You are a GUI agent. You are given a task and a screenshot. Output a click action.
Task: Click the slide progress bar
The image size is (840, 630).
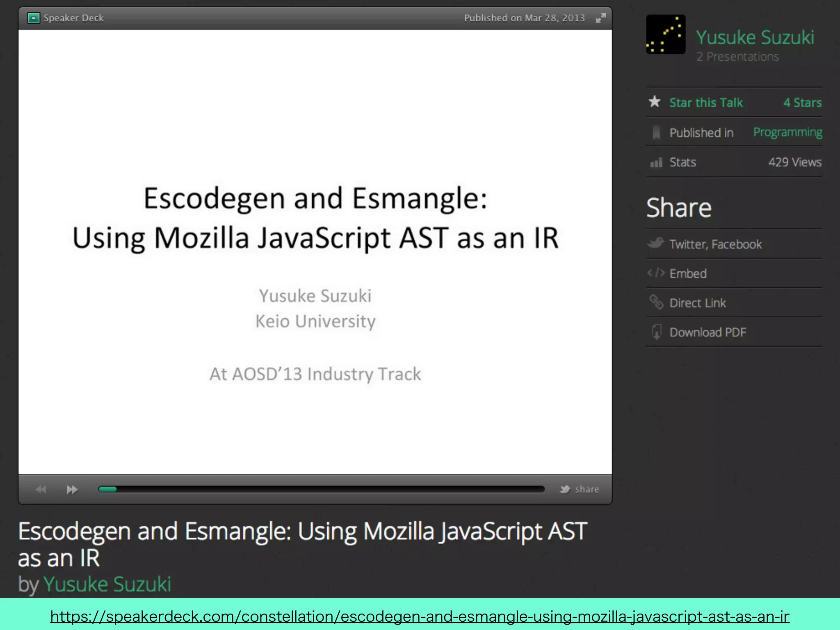coord(322,489)
